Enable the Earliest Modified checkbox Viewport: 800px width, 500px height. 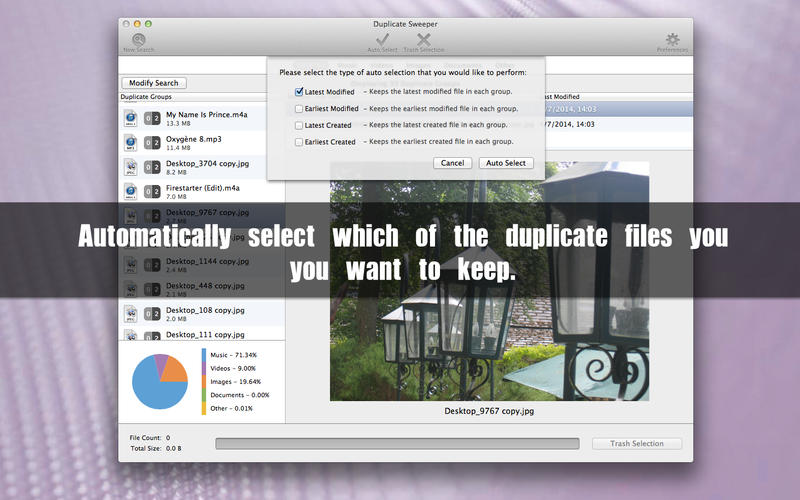click(x=299, y=109)
